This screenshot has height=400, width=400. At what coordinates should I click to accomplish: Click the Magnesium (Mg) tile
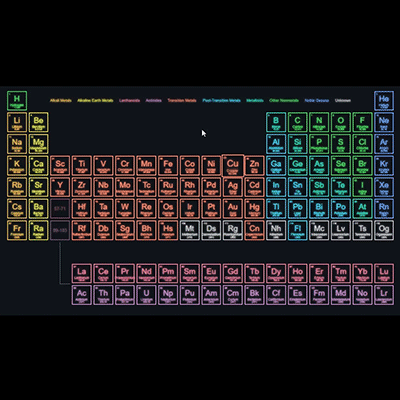tap(39, 144)
